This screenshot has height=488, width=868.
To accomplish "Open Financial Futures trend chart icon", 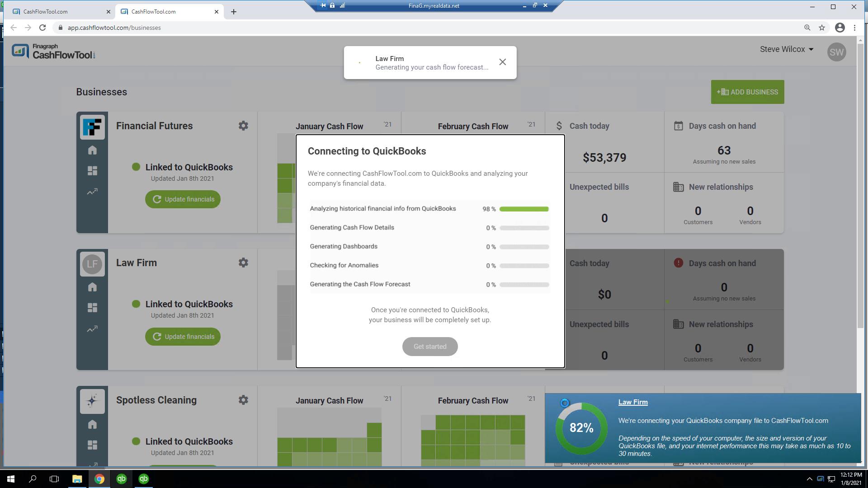I will [x=92, y=192].
